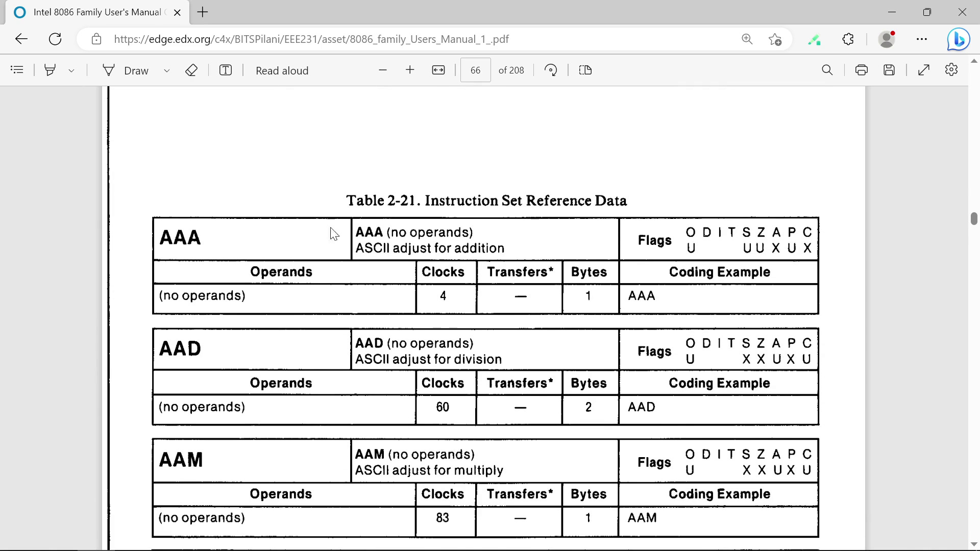Select the Highlight tool
This screenshot has height=551, width=980.
pyautogui.click(x=50, y=70)
